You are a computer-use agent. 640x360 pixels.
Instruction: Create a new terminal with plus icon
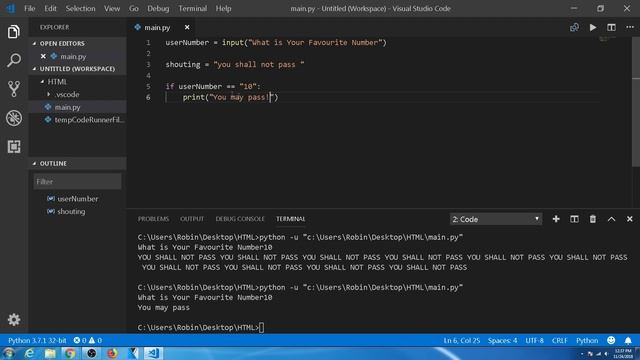[x=556, y=219]
